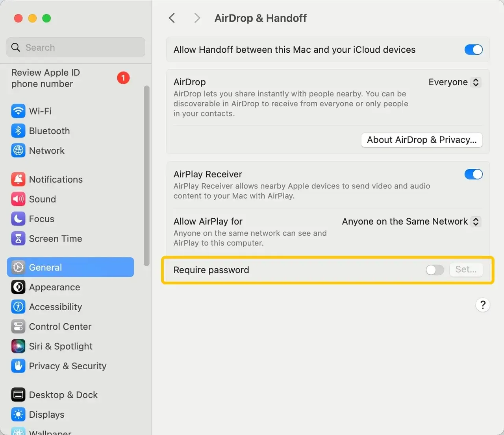Open Accessibility settings label

(56, 307)
